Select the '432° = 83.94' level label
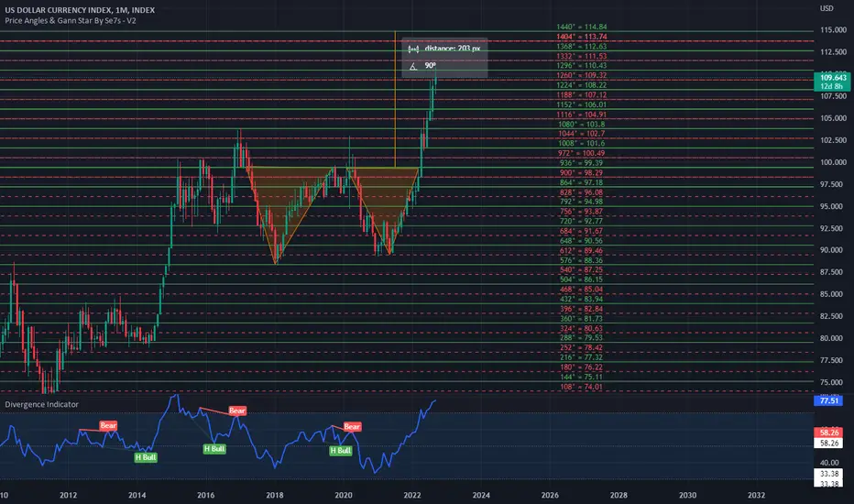The height and width of the screenshot is (504, 854). tap(581, 299)
